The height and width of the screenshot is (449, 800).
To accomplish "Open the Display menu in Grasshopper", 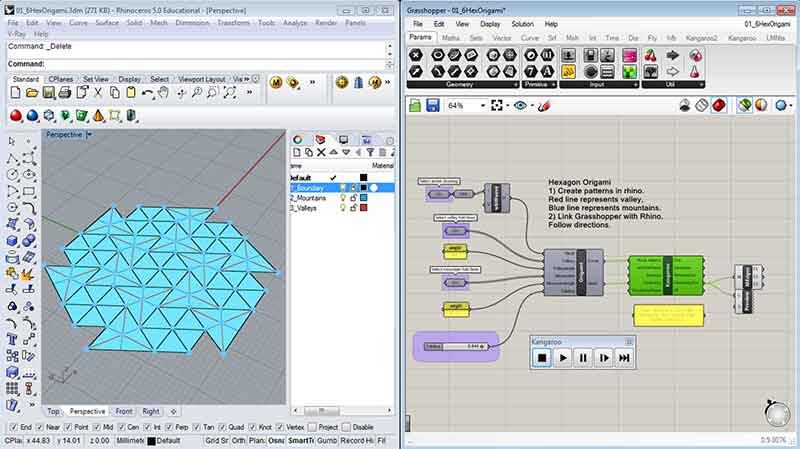I will point(490,24).
